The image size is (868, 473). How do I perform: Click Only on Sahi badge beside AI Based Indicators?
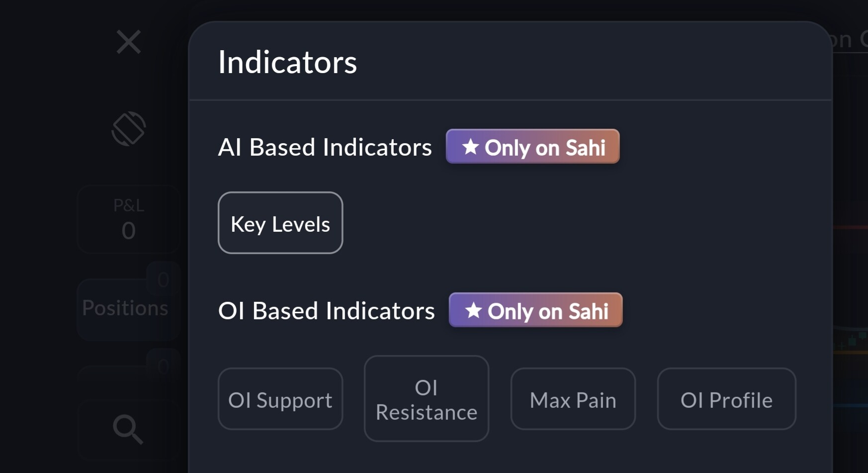533,147
